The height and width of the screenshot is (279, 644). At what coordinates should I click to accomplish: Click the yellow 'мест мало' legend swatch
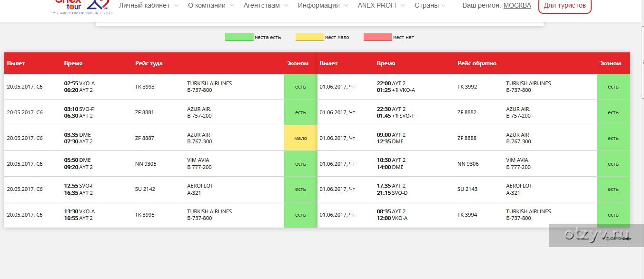(310, 37)
